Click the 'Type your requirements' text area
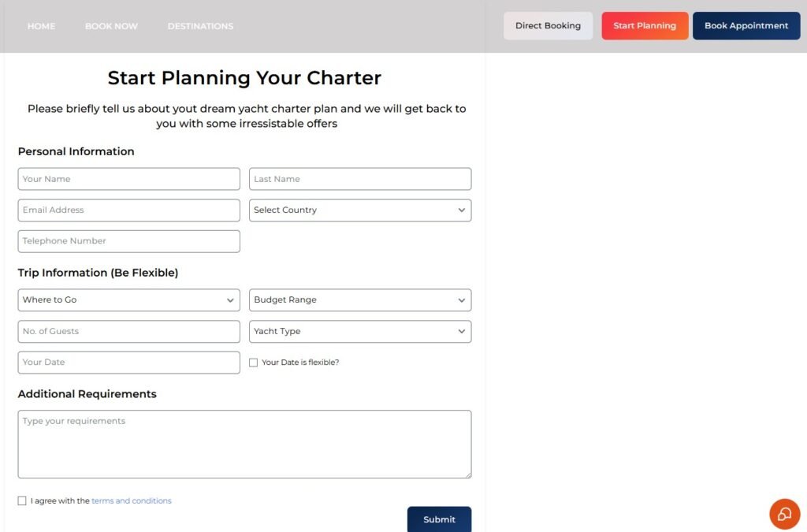The height and width of the screenshot is (532, 807). [x=244, y=444]
